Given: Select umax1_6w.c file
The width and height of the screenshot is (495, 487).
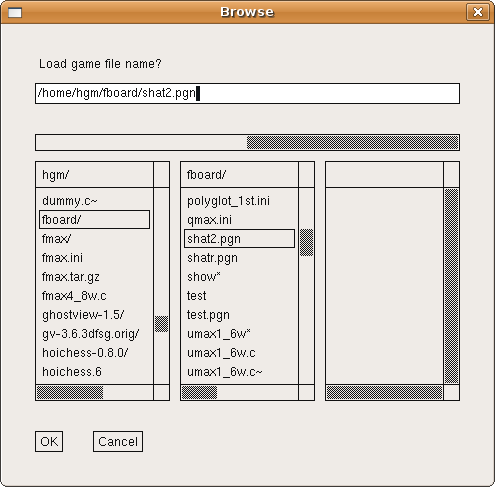Looking at the screenshot, I should (x=221, y=353).
